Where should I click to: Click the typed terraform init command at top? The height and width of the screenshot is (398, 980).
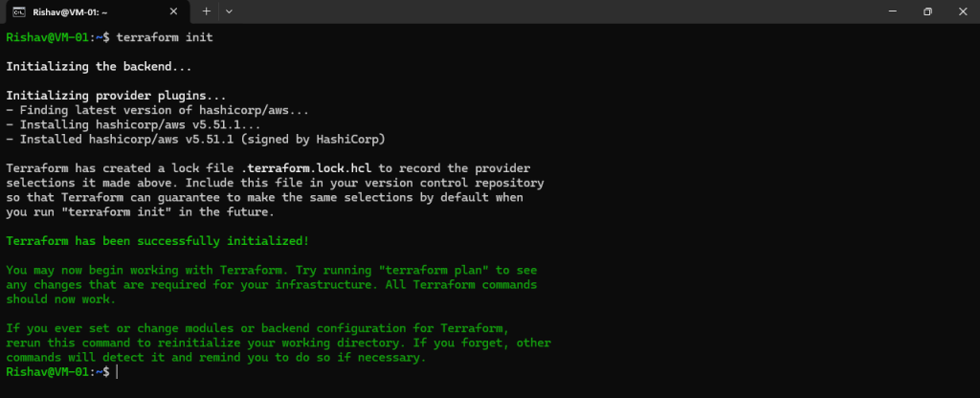pos(165,37)
